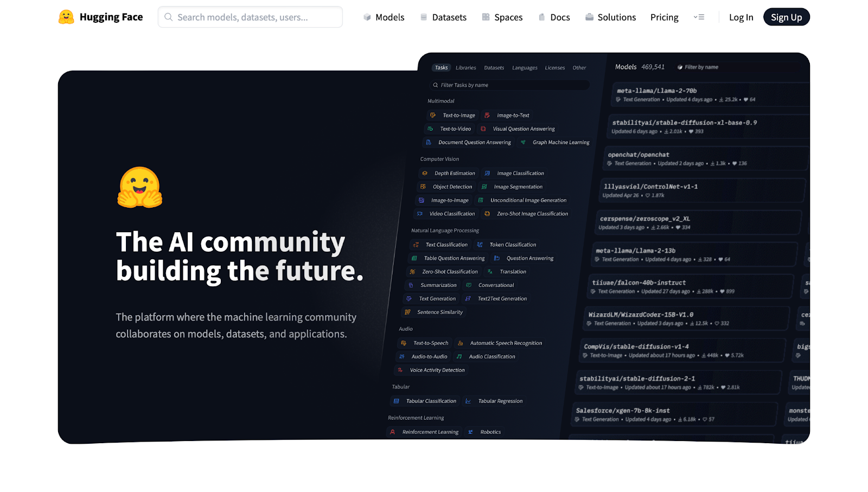
Task: Click the Image-to-Text task icon
Action: (x=487, y=115)
